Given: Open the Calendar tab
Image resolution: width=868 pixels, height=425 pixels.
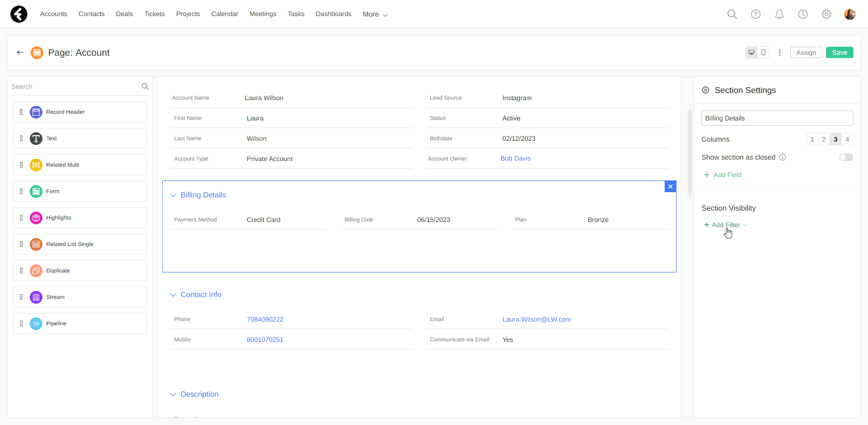Looking at the screenshot, I should [x=225, y=14].
